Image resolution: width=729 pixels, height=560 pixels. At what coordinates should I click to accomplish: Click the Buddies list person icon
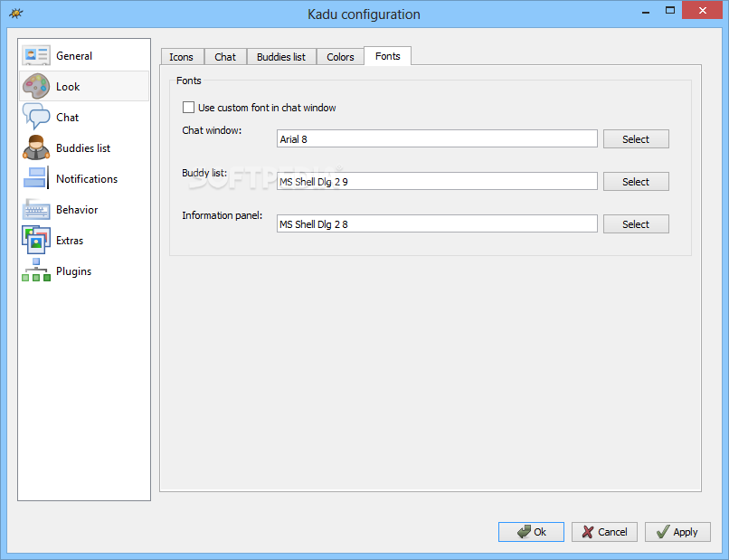[x=36, y=147]
